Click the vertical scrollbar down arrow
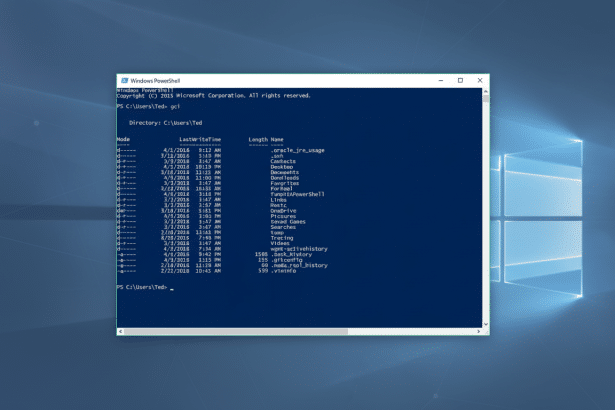This screenshot has width=615, height=410. pyautogui.click(x=486, y=324)
